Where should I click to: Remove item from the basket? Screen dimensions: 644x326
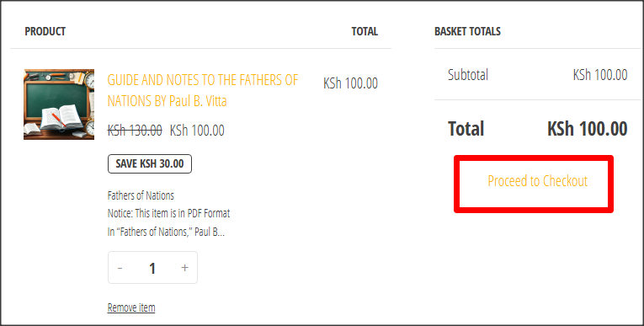tap(131, 307)
